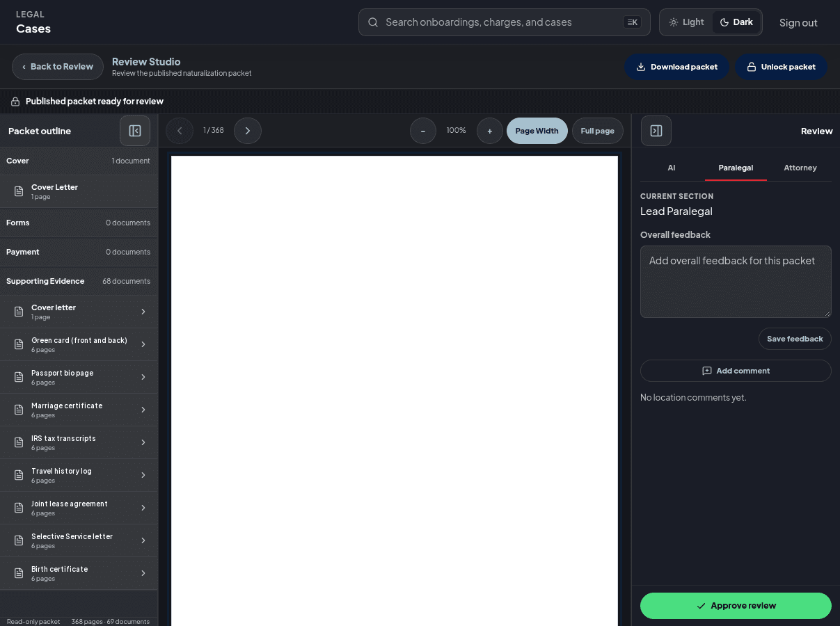Click the Lead Paralegal section name
This screenshot has width=840, height=626.
(x=676, y=211)
